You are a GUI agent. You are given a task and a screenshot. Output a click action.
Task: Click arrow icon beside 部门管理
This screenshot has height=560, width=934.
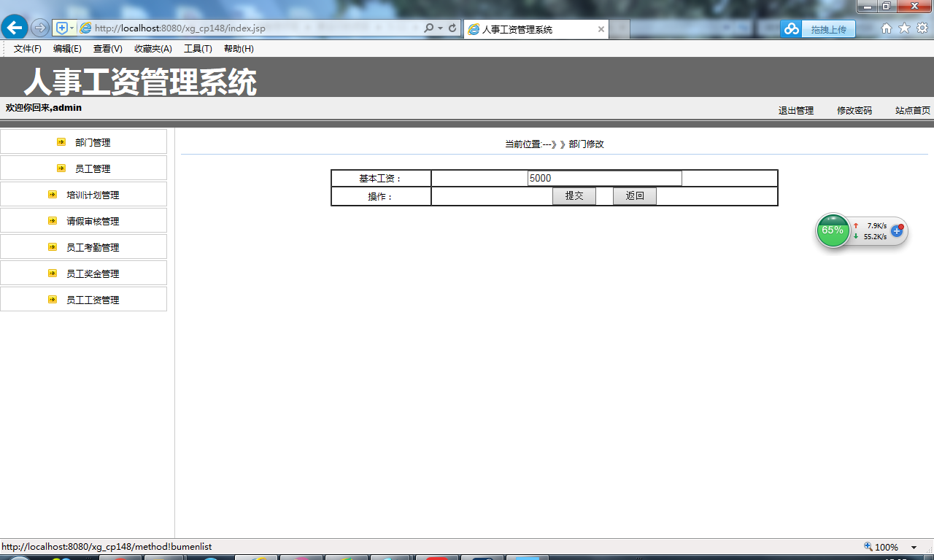tap(61, 142)
